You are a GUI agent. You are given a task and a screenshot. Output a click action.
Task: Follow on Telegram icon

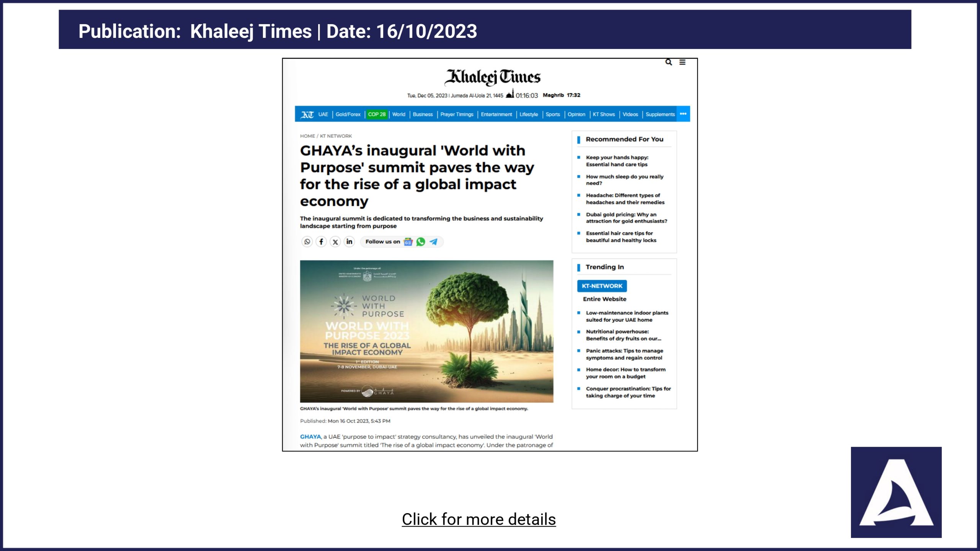(x=433, y=241)
